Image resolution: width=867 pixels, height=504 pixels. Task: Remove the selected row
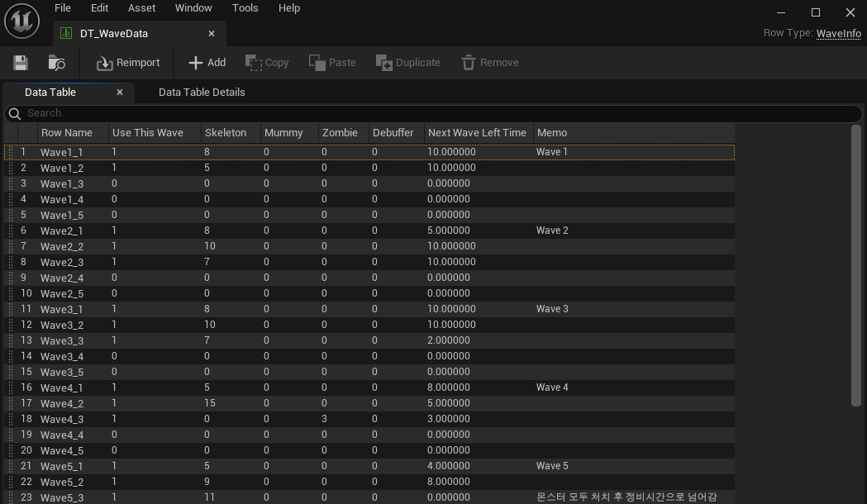point(490,63)
